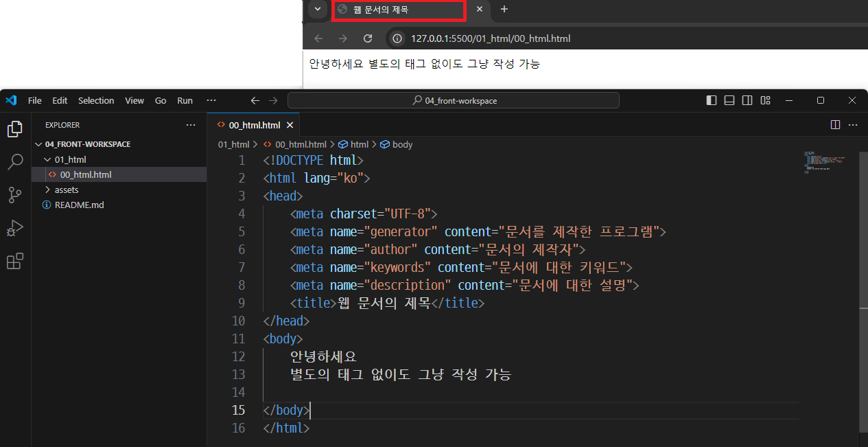
Task: Select the '웹 문서의 제목' browser tab
Action: pyautogui.click(x=399, y=10)
